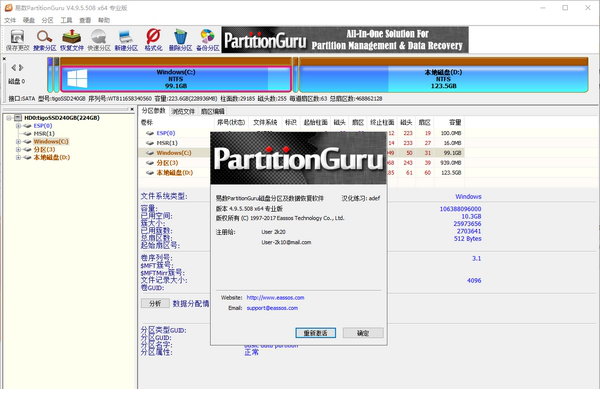Expand the 本地磁盘(D:) node in the tree

18,157
